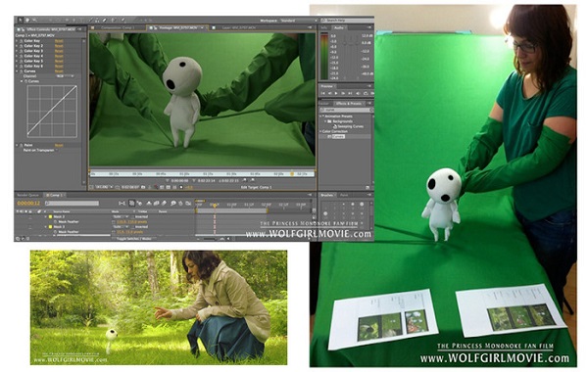Viewport: 588px width, 372px height.
Task: Collapse the Curves effect group
Action: point(17,70)
